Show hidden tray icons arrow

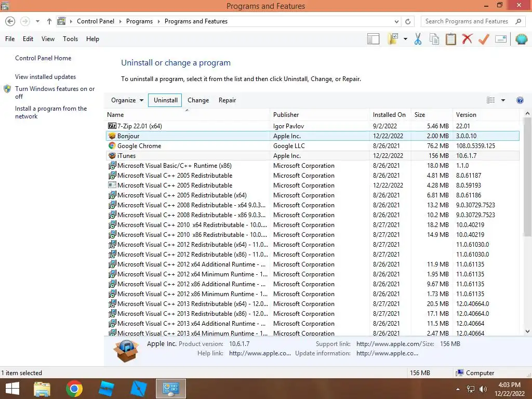point(458,389)
